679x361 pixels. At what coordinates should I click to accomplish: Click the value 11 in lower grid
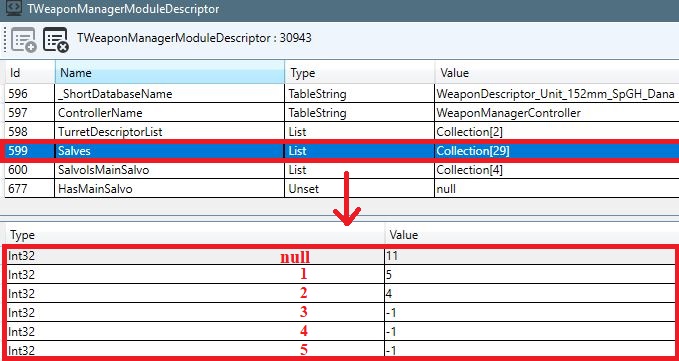530,256
